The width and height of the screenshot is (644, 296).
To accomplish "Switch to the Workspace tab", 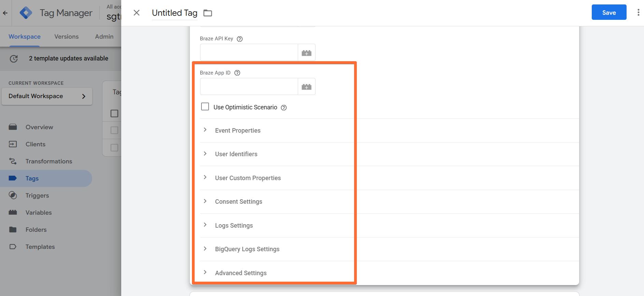I will pyautogui.click(x=25, y=37).
